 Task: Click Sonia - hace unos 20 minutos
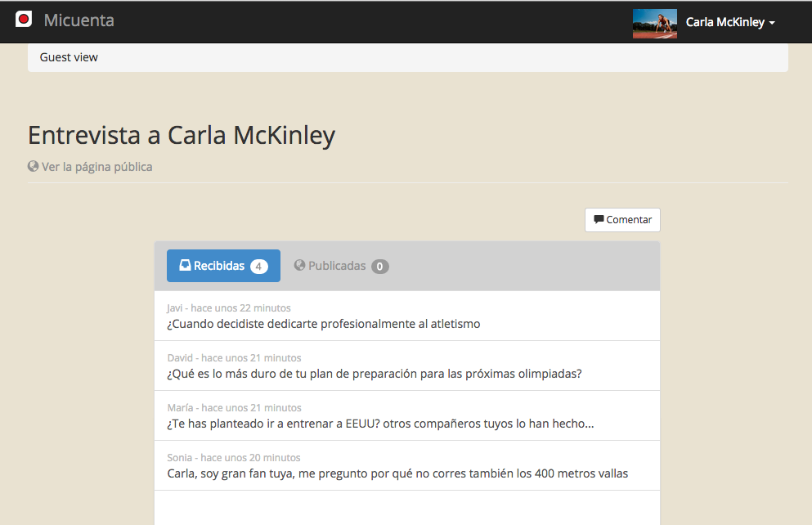(234, 458)
